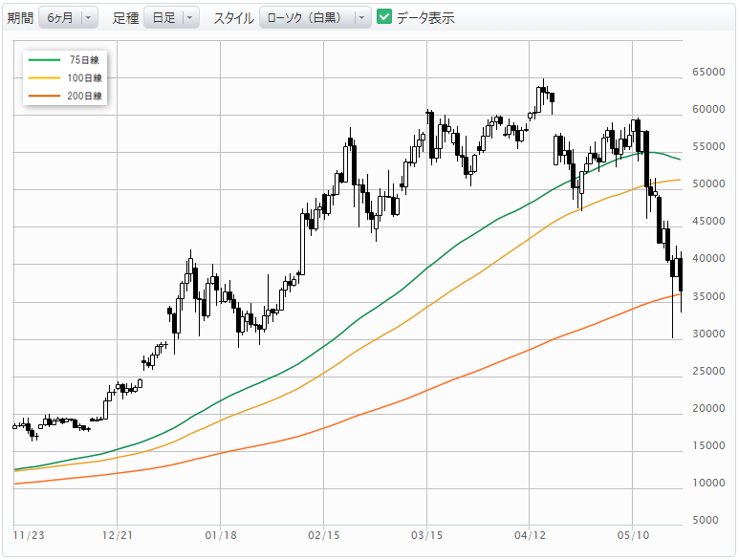Click the yellow 100日線 legend line swatch
Image resolution: width=739 pixels, height=560 pixels.
[x=44, y=77]
